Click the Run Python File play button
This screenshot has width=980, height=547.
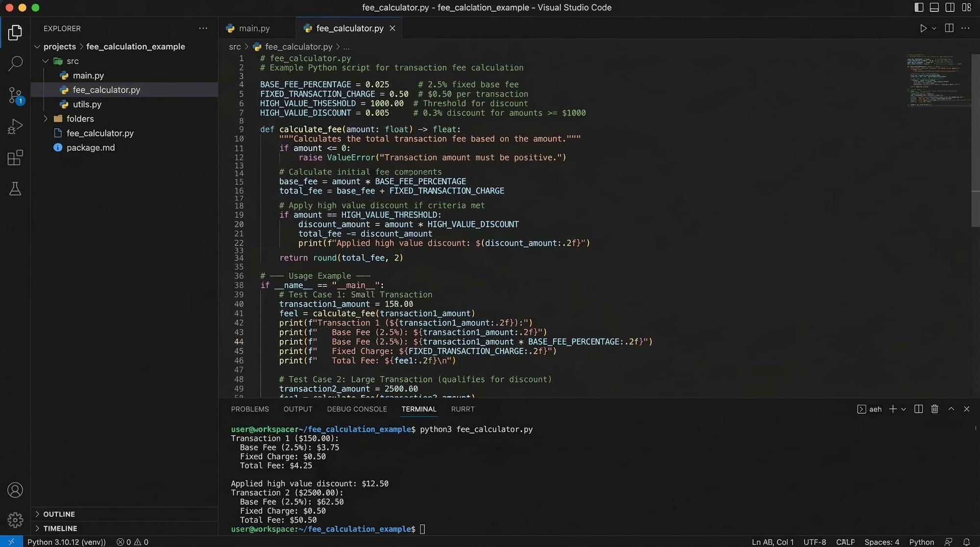tap(923, 28)
